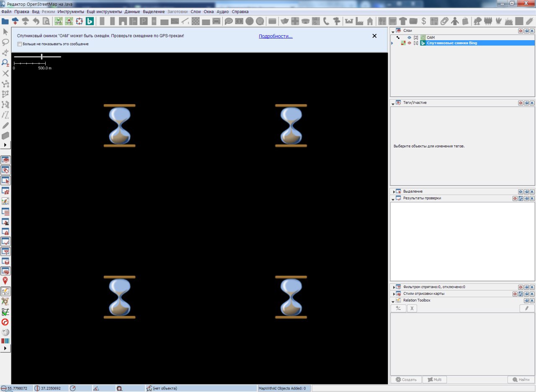The image size is (536, 392).
Task: Choose the Delete mode X tool
Action: click(x=5, y=73)
